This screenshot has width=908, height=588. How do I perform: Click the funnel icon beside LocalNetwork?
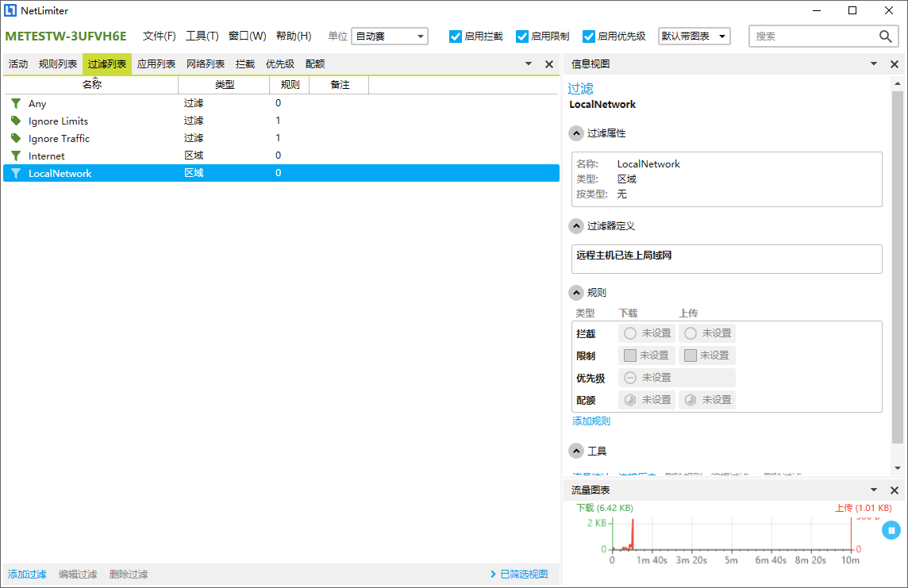tap(16, 173)
